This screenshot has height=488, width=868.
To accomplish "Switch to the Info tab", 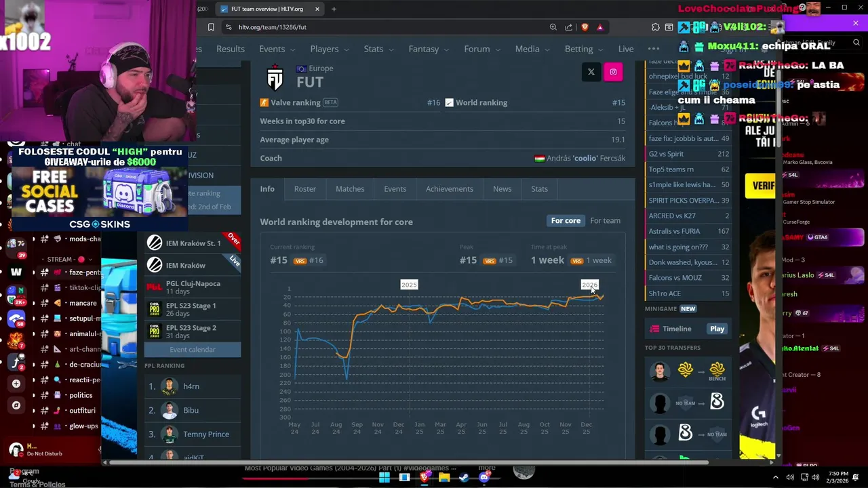I will (x=267, y=189).
